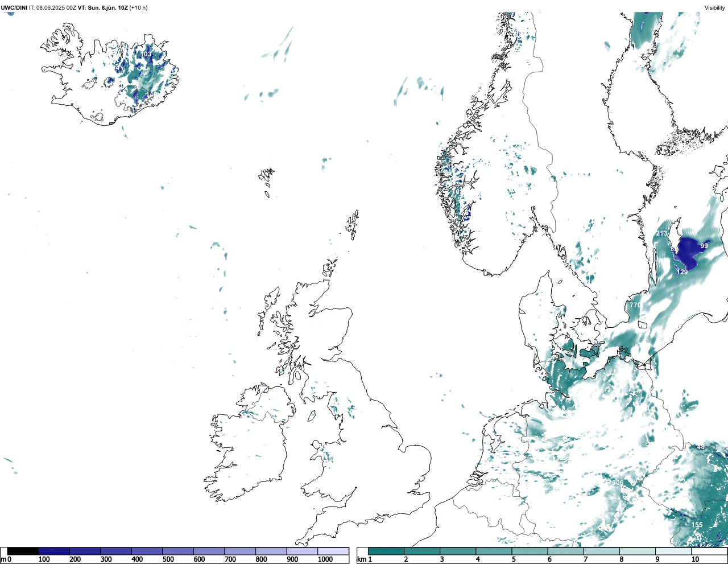The width and height of the screenshot is (728, 564).
Task: Choose the 400–500 m purple-blue swatch
Action: coord(147,551)
